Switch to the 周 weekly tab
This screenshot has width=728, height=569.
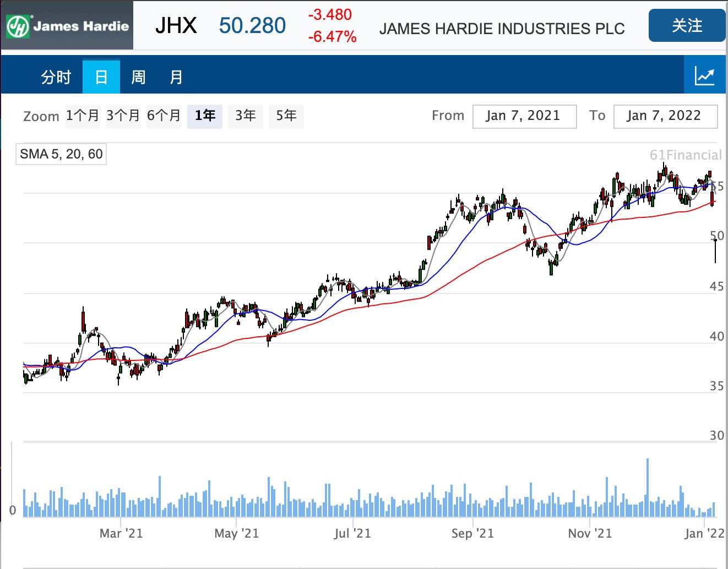click(138, 76)
